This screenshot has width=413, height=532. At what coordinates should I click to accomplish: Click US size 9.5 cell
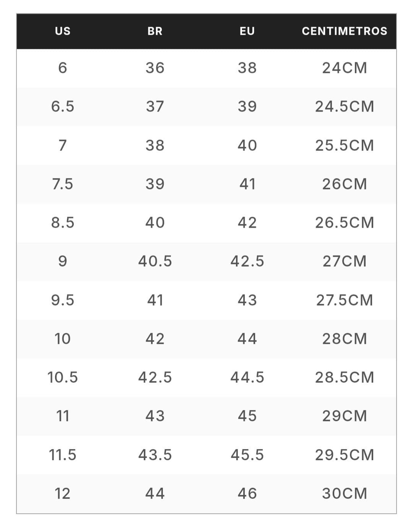[63, 300]
